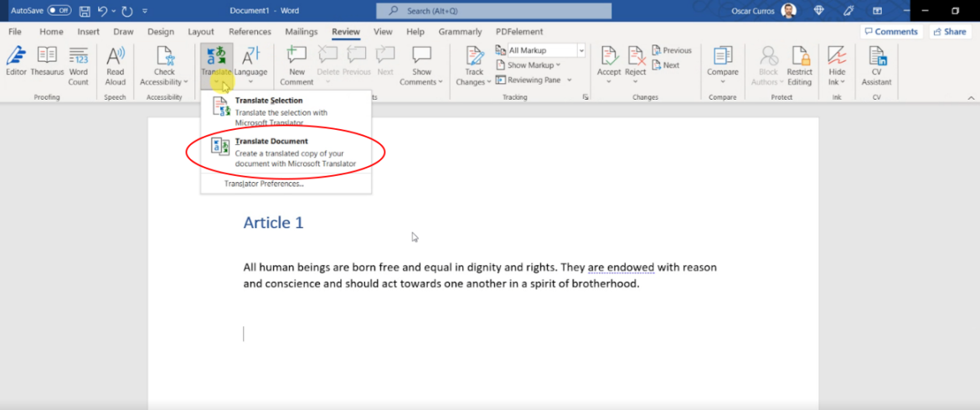Open the Customize Quick Access Toolbar arrow
The height and width of the screenshot is (410, 980).
[145, 11]
